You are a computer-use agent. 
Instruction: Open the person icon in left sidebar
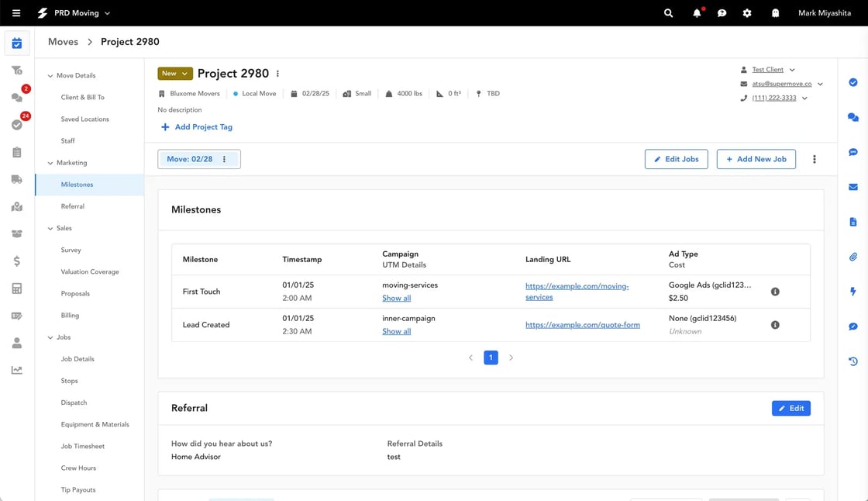17,343
